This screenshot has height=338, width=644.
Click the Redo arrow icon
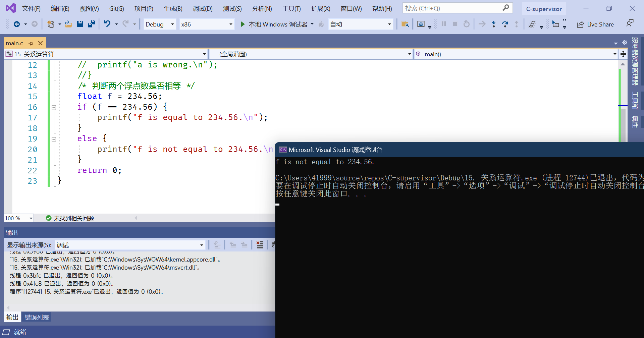click(x=125, y=24)
